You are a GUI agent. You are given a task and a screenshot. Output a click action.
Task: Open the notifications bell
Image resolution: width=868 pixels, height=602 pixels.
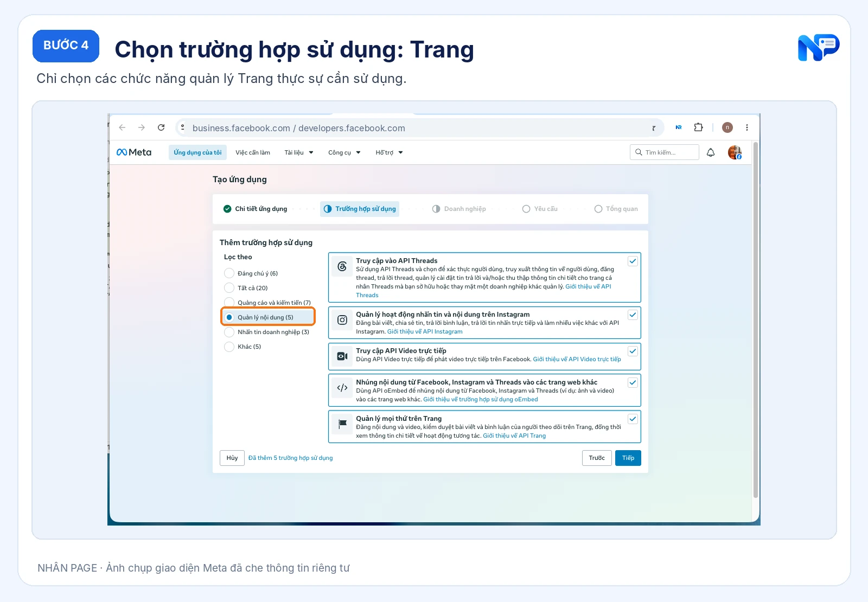[x=711, y=152]
